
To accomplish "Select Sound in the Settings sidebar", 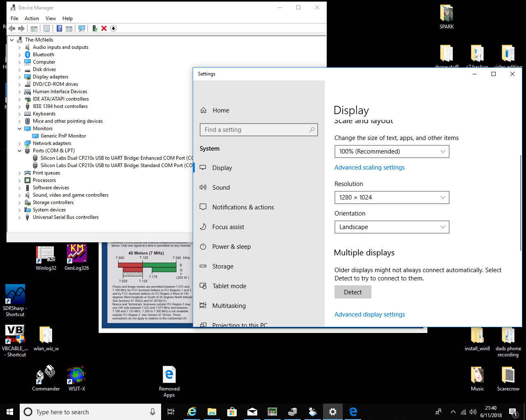I will (259, 188).
